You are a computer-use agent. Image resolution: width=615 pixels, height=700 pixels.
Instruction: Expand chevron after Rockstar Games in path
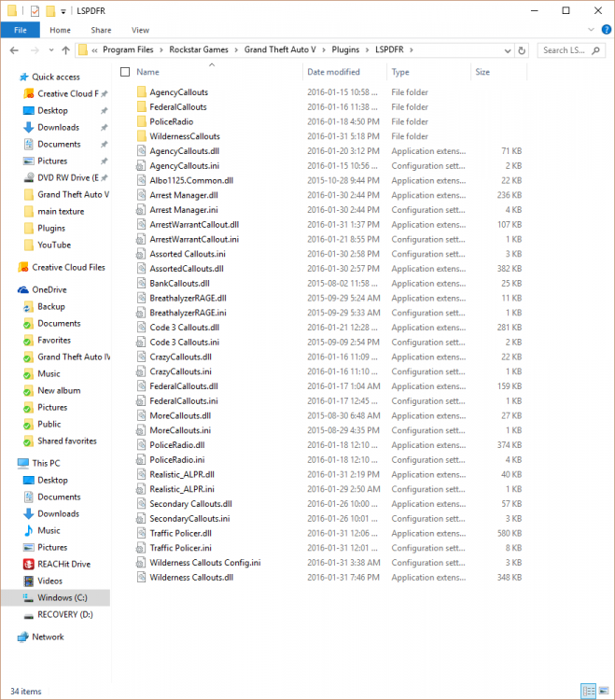pyautogui.click(x=236, y=50)
